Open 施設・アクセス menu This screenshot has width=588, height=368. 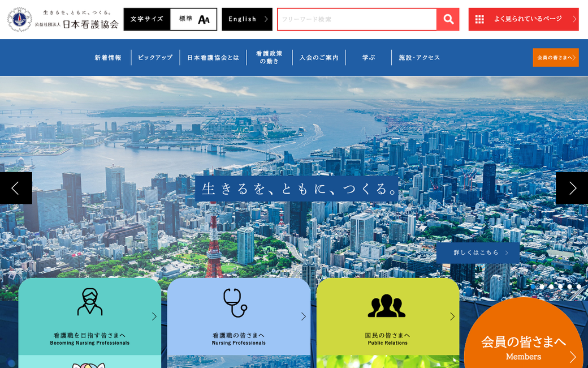[420, 57]
